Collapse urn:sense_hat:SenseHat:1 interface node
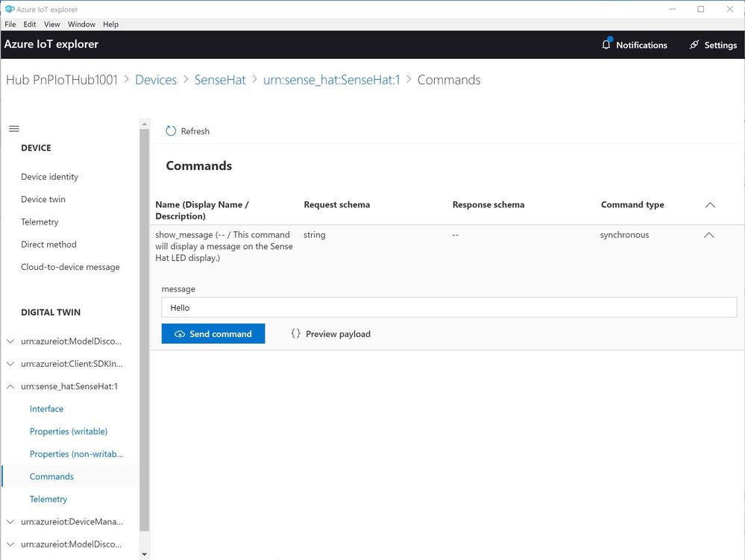The width and height of the screenshot is (745, 560). 10,386
